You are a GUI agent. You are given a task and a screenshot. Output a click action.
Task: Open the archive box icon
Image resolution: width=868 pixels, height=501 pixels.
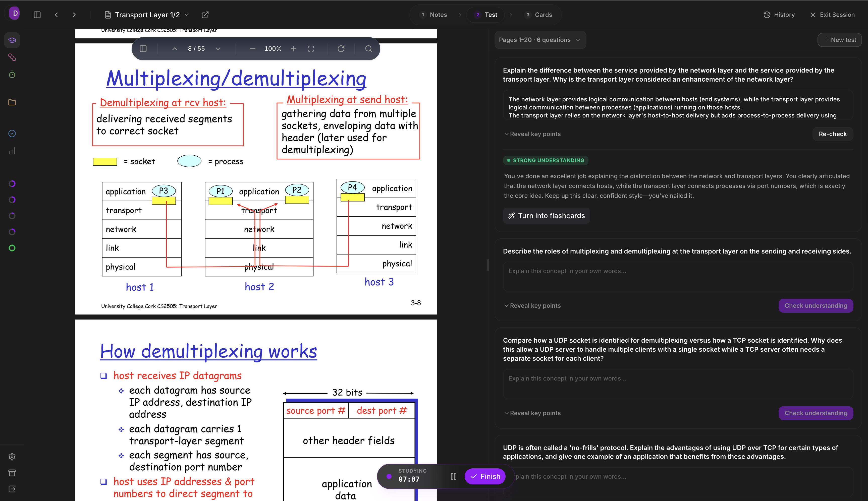(x=12, y=473)
